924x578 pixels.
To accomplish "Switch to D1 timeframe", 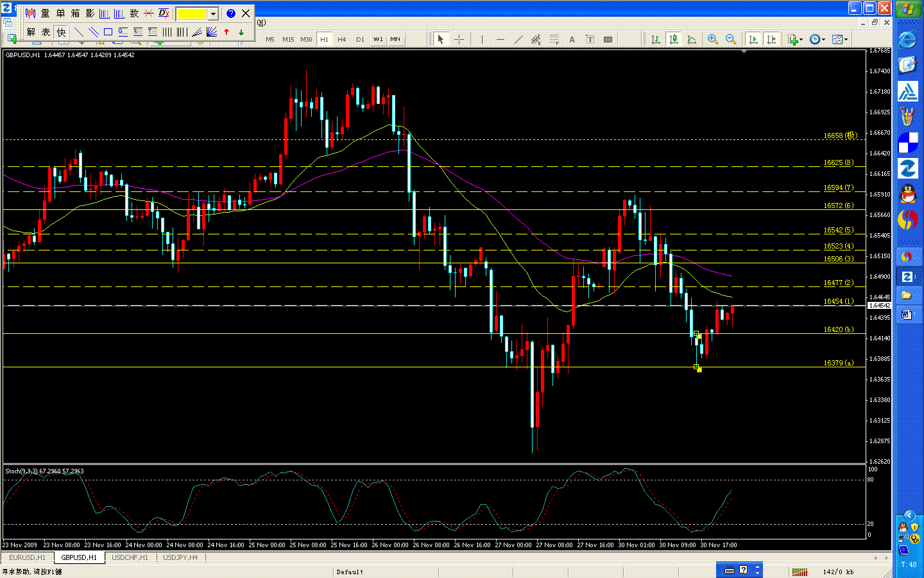I will click(x=360, y=39).
